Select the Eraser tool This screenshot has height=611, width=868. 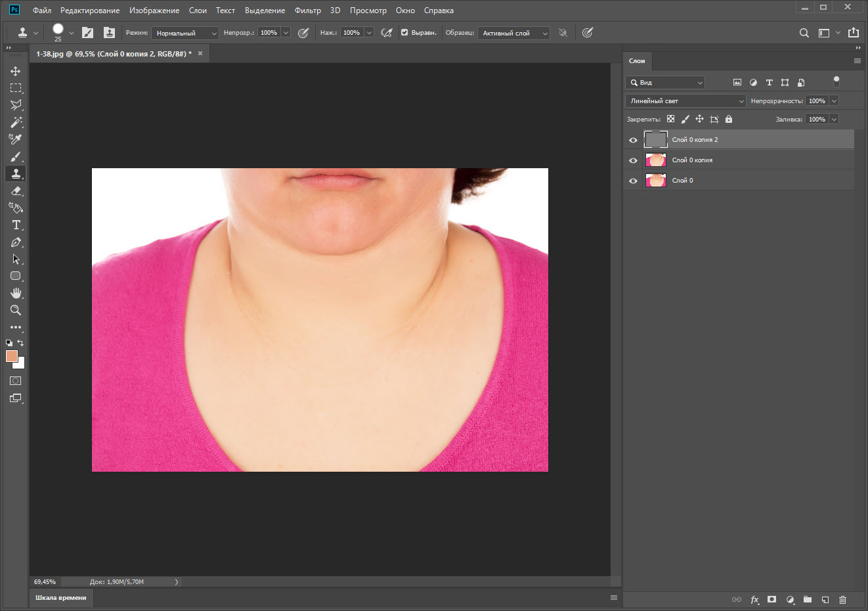[x=16, y=191]
